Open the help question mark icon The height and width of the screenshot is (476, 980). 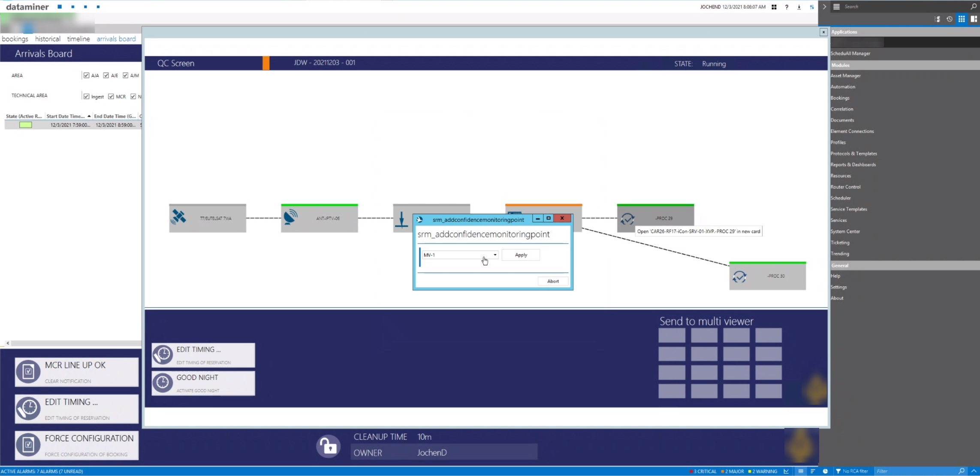[x=787, y=7]
